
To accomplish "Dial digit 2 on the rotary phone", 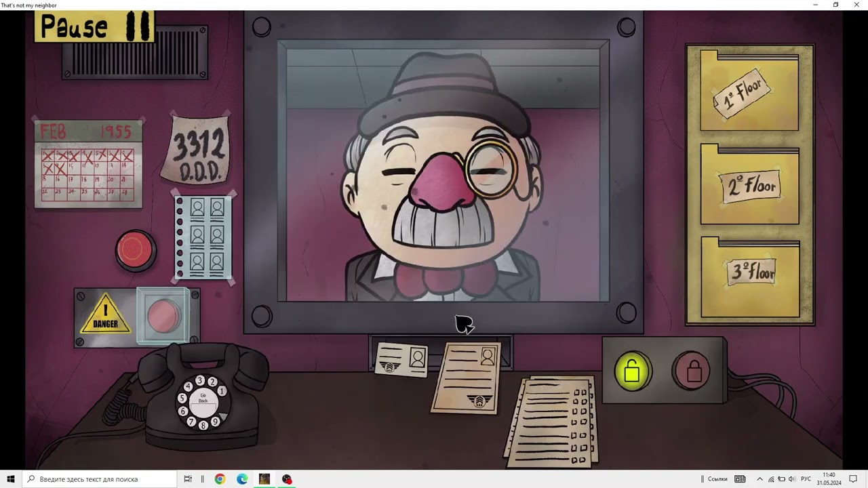I will pyautogui.click(x=212, y=382).
